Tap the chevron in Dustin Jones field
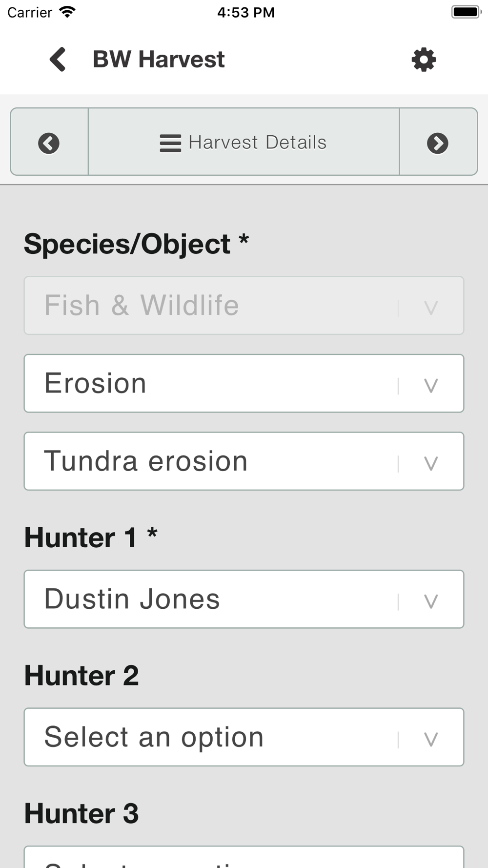The height and width of the screenshot is (868, 488). point(430,601)
